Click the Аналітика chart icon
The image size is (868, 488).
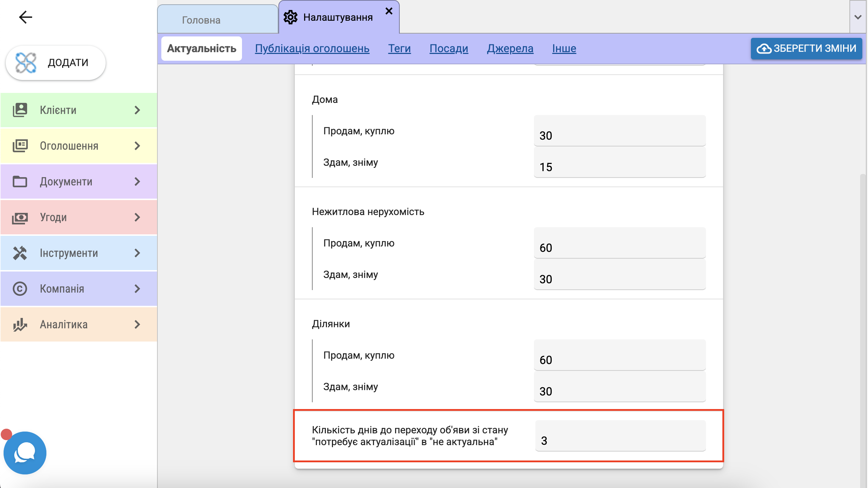(20, 324)
